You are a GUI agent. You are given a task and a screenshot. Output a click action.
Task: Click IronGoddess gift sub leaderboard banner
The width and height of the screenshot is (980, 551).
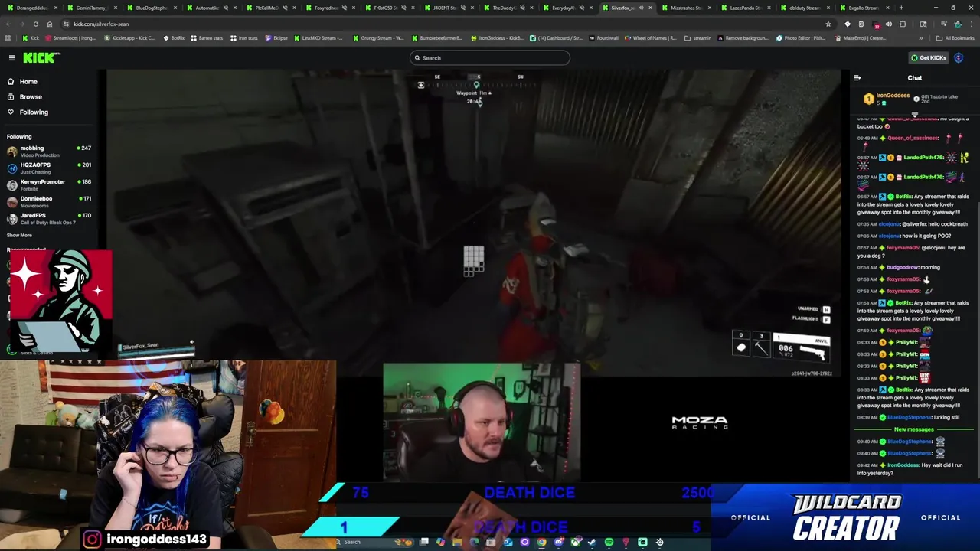pos(914,98)
